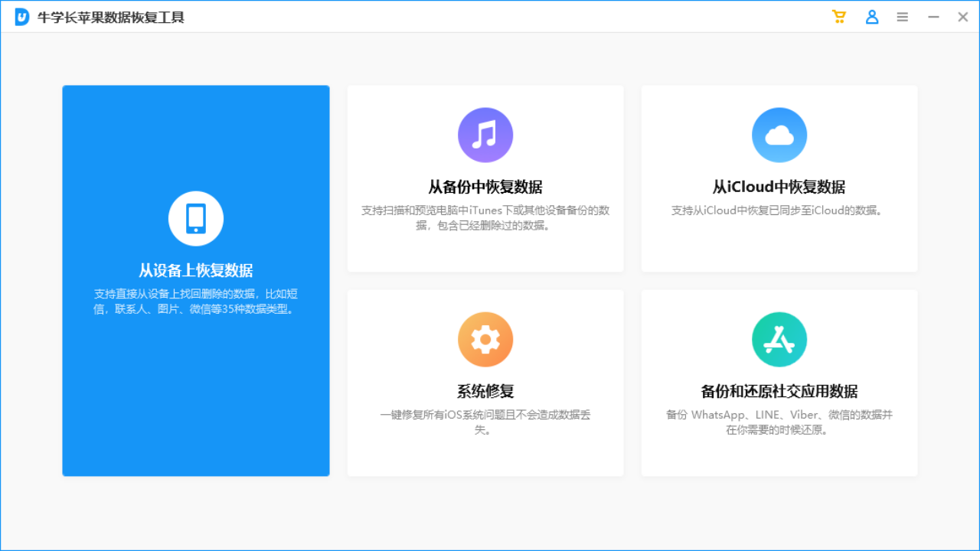
Task: Click the app logo at top left
Action: click(x=21, y=16)
